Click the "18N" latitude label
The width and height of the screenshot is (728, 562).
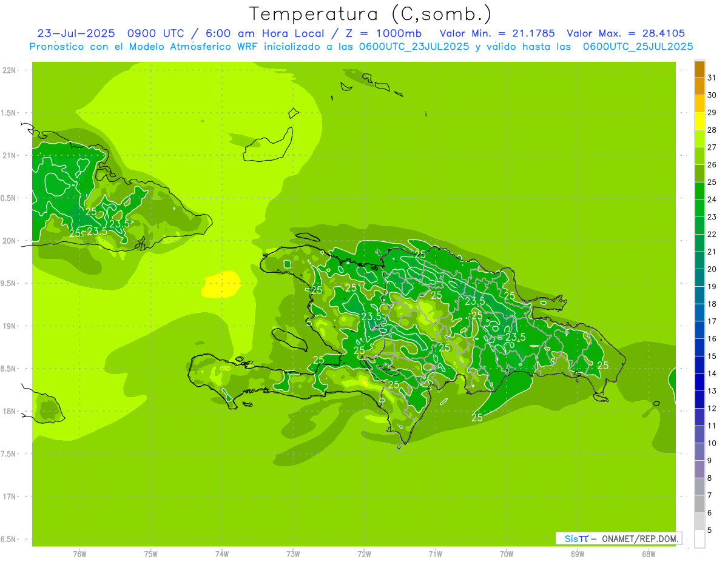click(9, 411)
